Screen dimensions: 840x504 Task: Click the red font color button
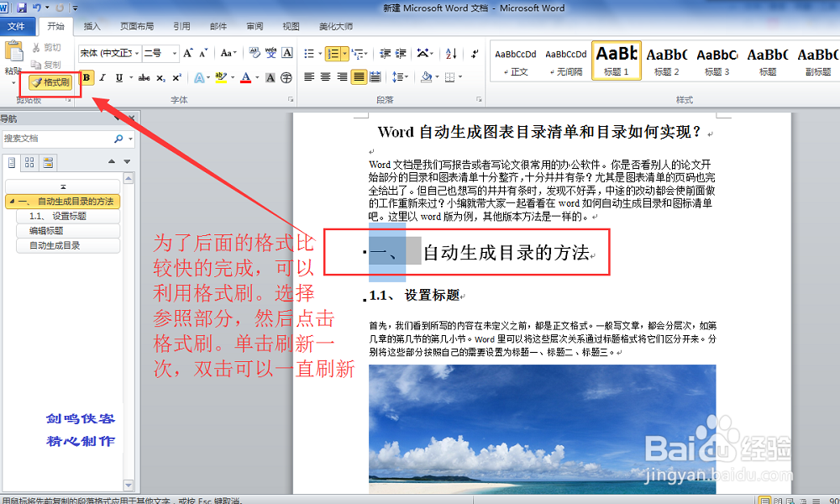(245, 77)
